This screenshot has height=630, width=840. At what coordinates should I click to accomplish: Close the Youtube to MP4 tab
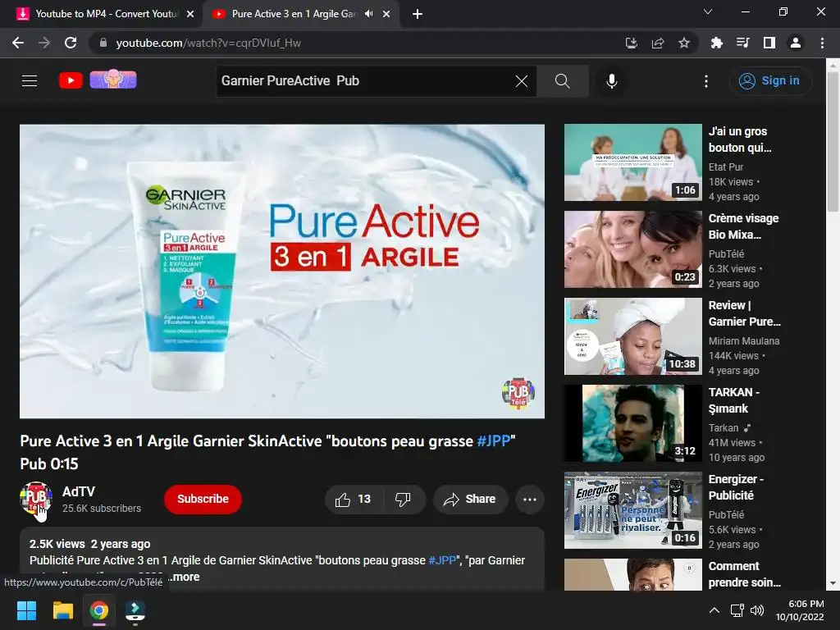click(x=190, y=14)
